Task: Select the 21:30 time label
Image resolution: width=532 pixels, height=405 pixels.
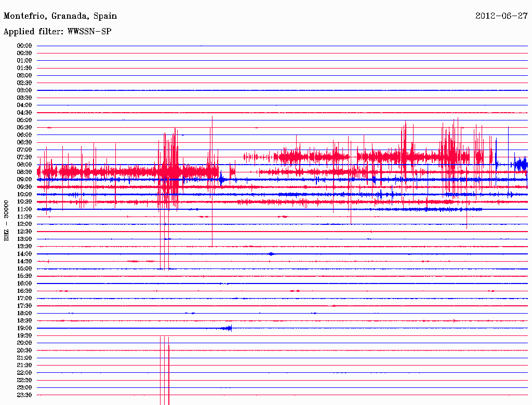Action: [24, 366]
